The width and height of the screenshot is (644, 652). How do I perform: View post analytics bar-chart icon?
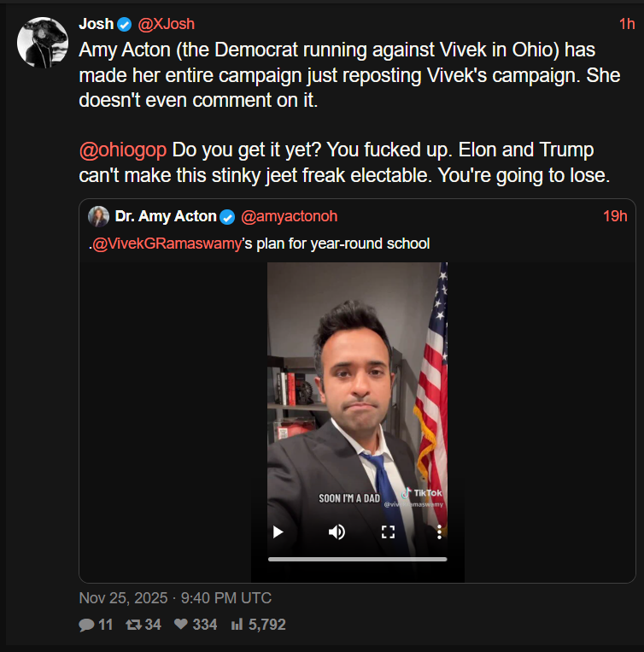tap(237, 625)
